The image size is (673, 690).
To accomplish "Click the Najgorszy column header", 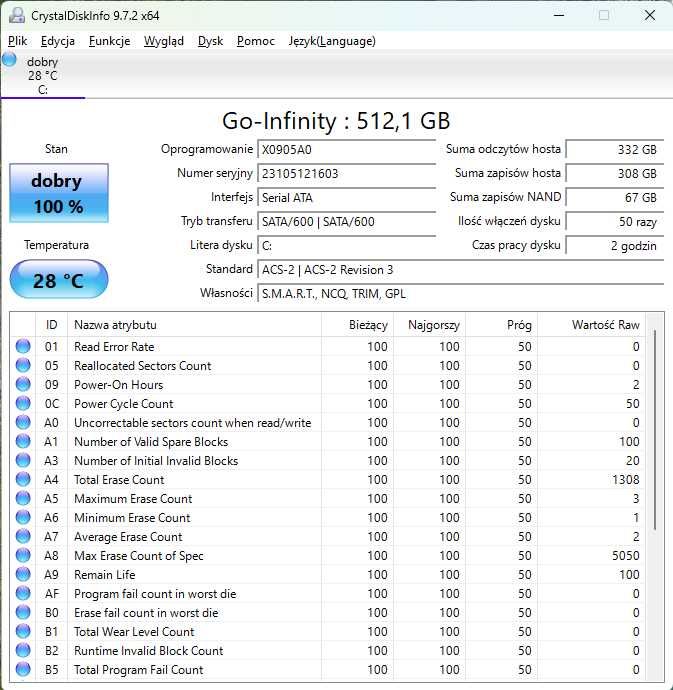I will (x=429, y=325).
